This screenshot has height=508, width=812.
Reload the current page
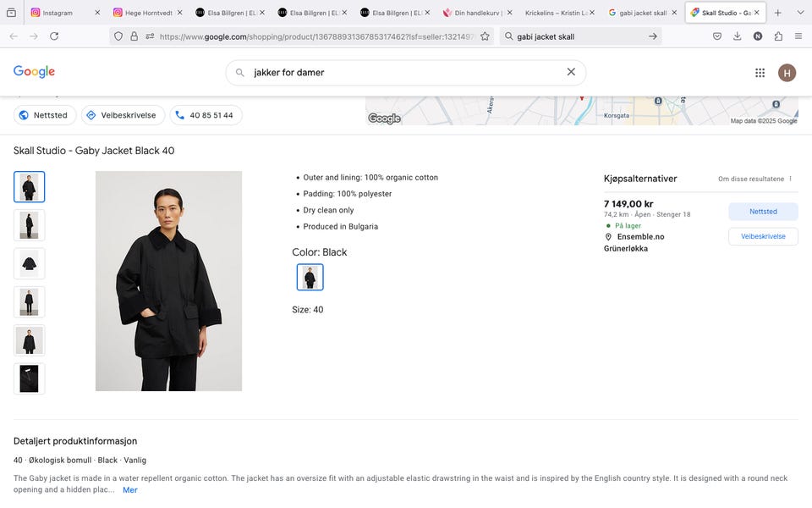54,36
